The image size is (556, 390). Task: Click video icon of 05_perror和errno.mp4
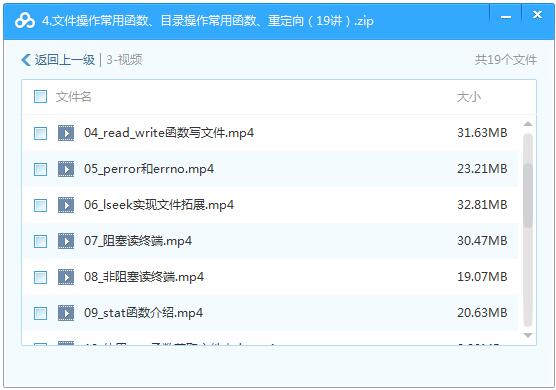click(x=66, y=169)
